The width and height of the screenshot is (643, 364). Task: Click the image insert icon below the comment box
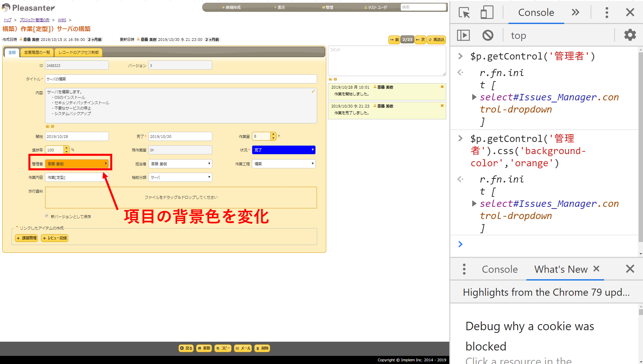click(x=330, y=79)
